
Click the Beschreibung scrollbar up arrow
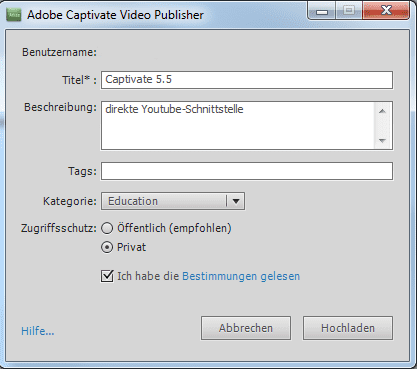[383, 111]
